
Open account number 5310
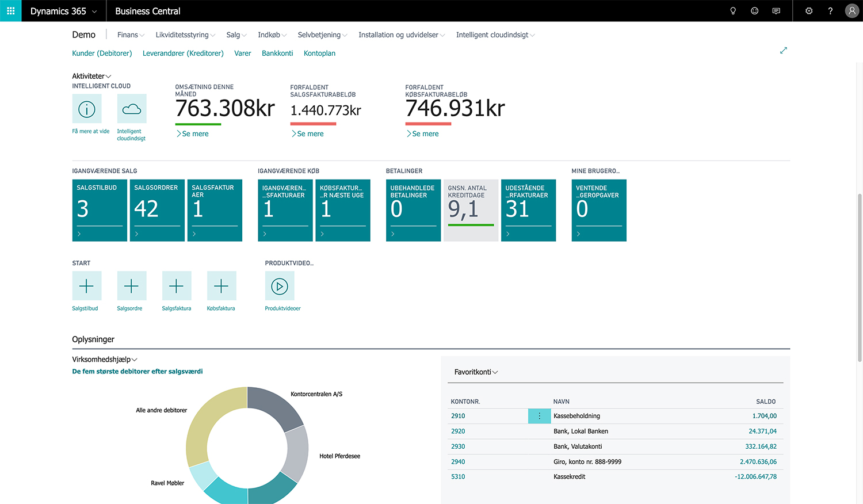point(458,477)
